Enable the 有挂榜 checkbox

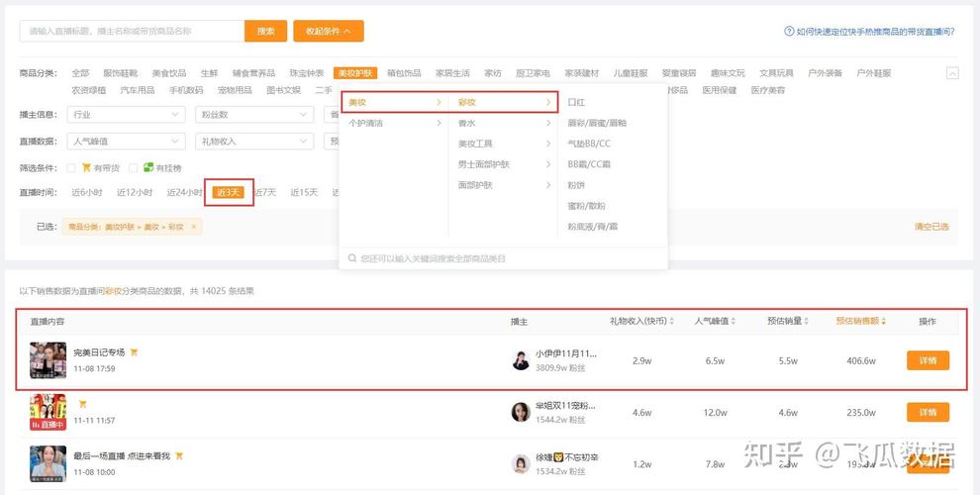(134, 167)
